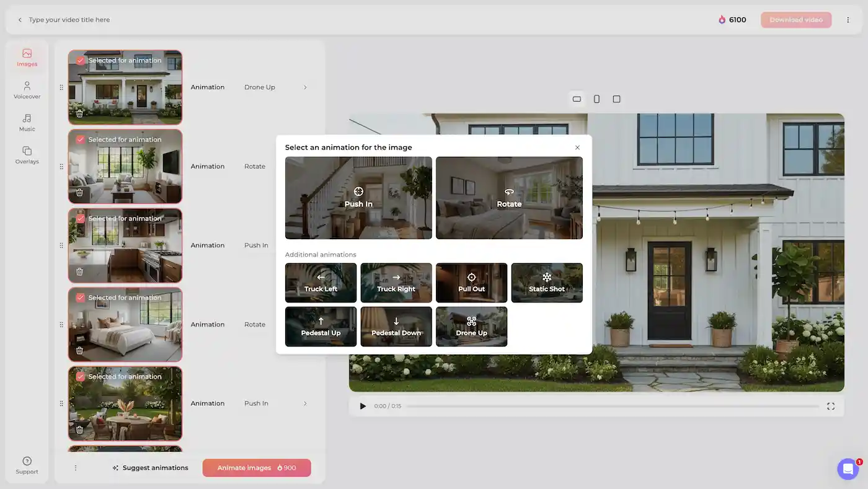868x489 pixels.
Task: Uncheck 'Selected for animation' on the bedroom image
Action: coord(80,297)
